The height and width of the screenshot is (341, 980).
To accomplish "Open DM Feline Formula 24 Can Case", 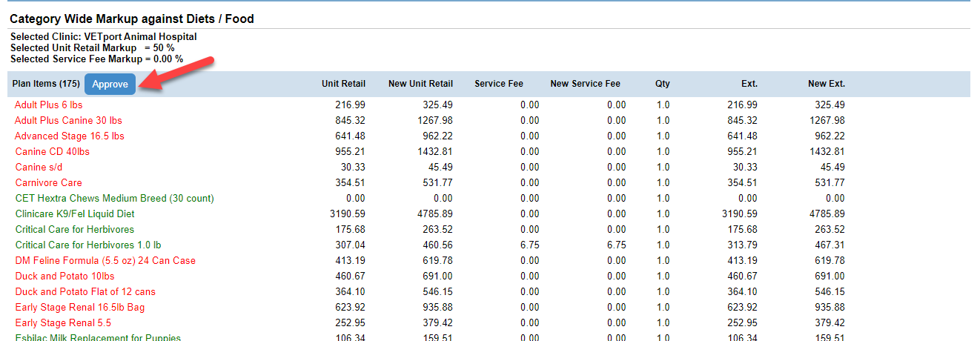I will (105, 261).
